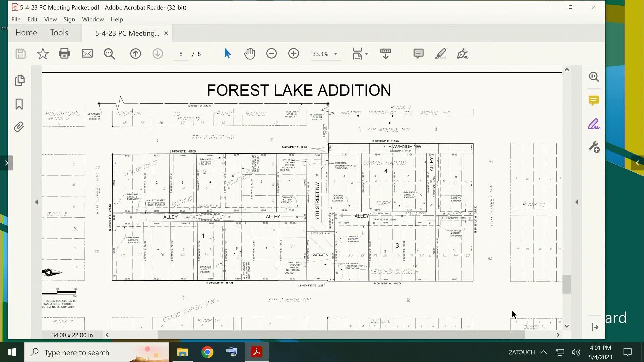
Task: Open More Tools wrench icon
Action: 594,147
